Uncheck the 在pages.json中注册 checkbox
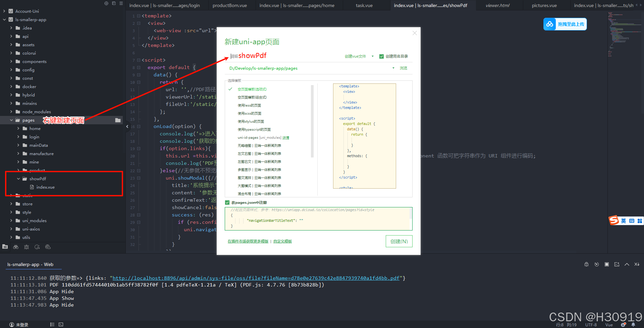This screenshot has width=644, height=328. [227, 202]
